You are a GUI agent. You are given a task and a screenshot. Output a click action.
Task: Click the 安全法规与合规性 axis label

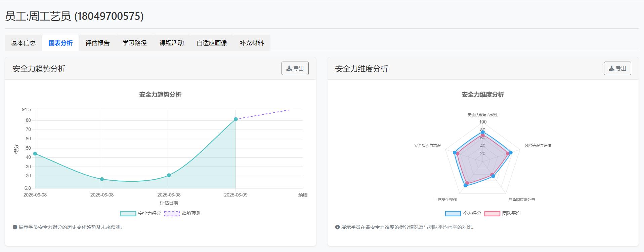tap(483, 115)
